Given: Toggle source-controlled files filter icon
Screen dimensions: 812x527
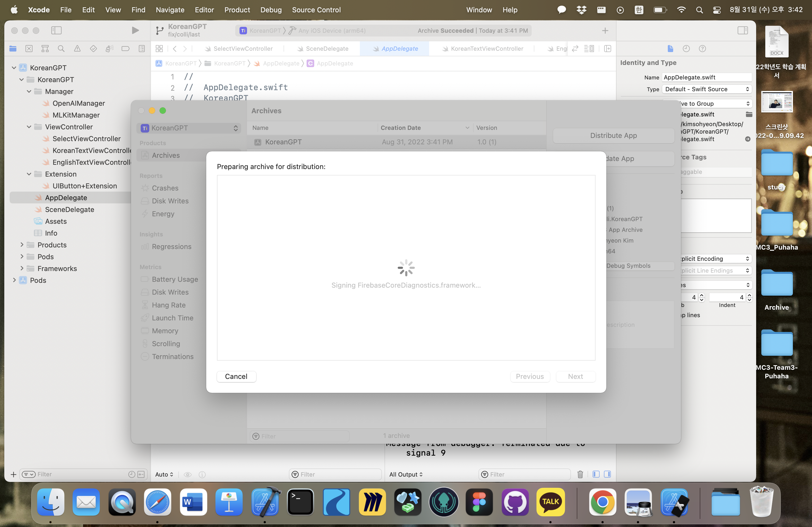Looking at the screenshot, I should click(x=141, y=474).
